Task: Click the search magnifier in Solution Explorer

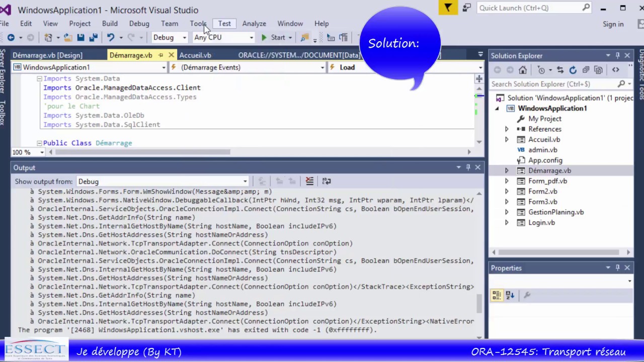Action: click(x=621, y=84)
